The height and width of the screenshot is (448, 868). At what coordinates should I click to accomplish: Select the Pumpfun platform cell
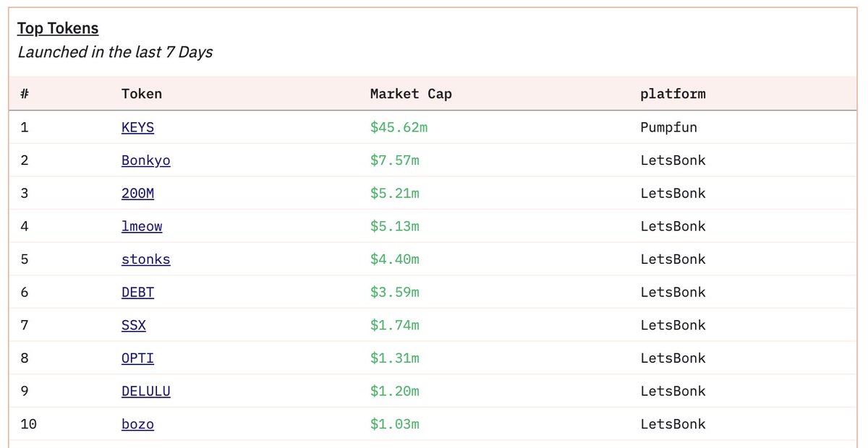pyautogui.click(x=669, y=128)
